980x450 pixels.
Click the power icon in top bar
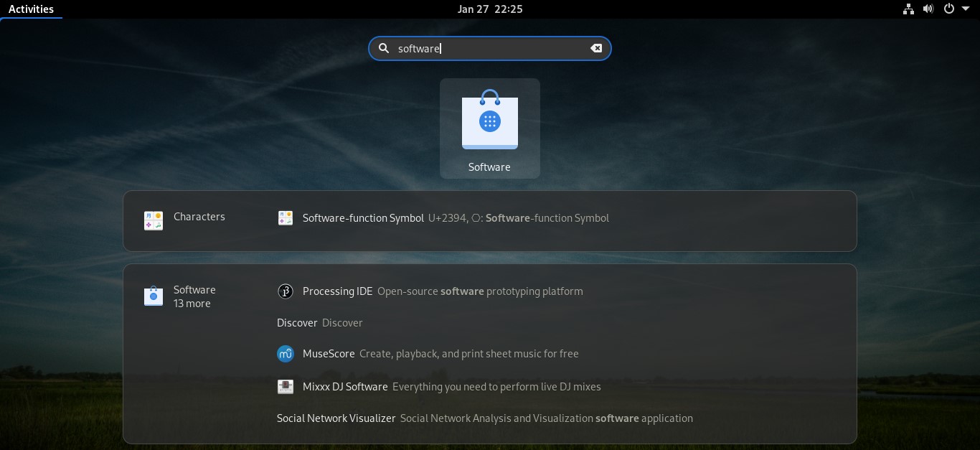948,9
